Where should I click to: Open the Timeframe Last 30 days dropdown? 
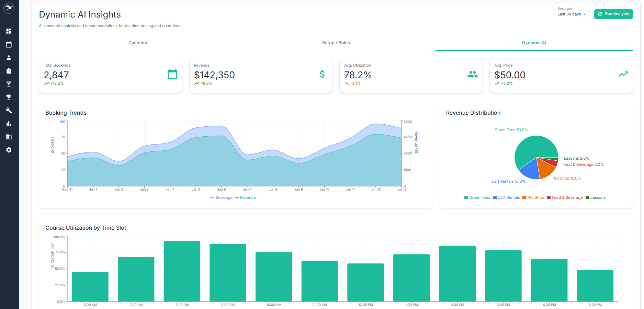pos(572,14)
